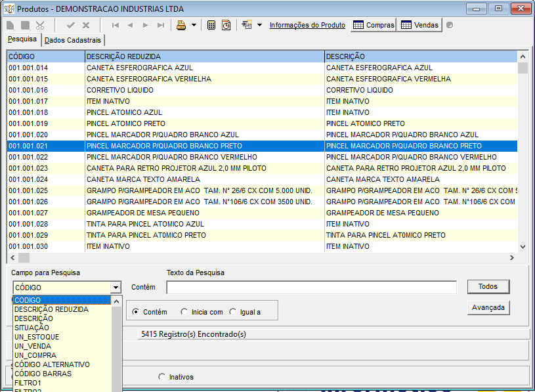The height and width of the screenshot is (392, 535).
Task: Click the windows arrangement toolbar icon
Action: [247, 24]
